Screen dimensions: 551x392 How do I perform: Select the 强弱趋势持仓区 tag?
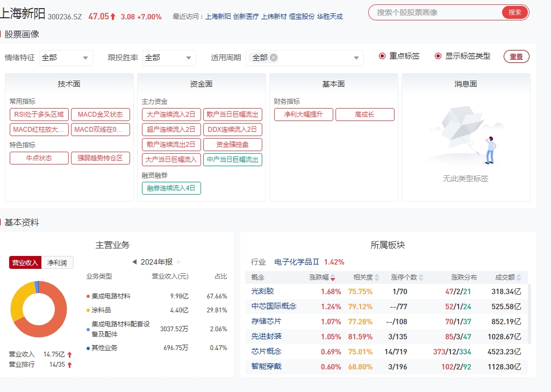point(101,158)
